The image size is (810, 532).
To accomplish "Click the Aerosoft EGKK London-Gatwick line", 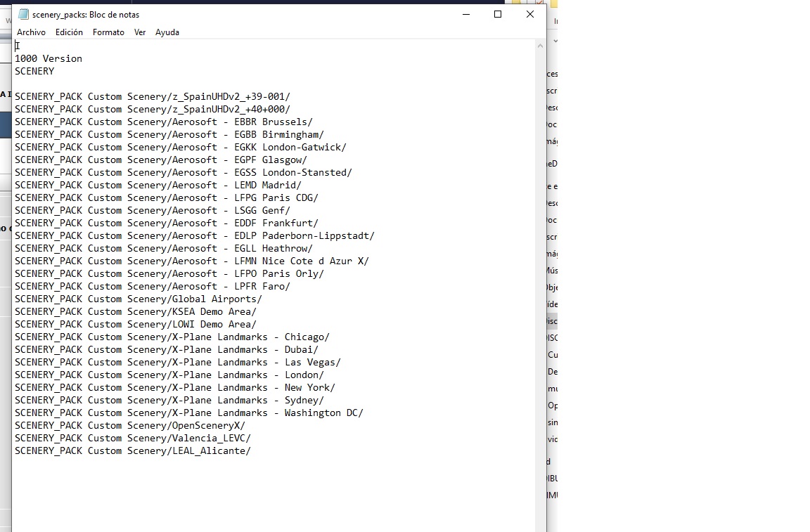I will point(181,147).
